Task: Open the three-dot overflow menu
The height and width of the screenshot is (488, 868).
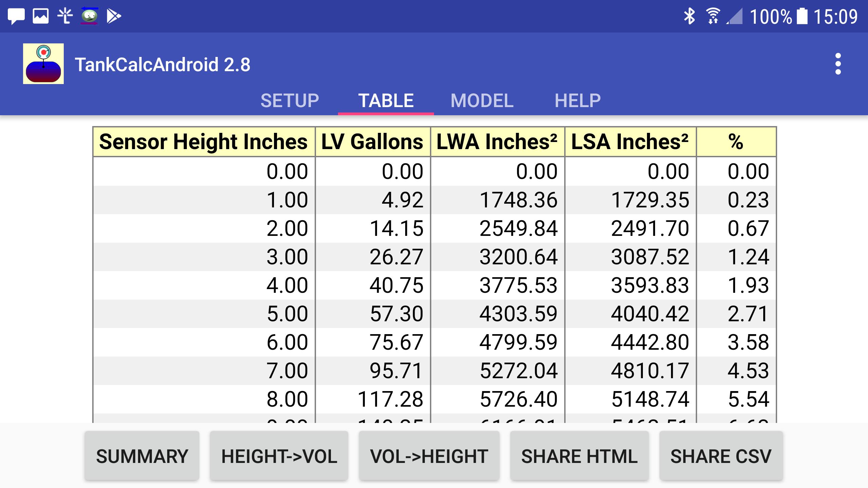Action: [x=838, y=64]
